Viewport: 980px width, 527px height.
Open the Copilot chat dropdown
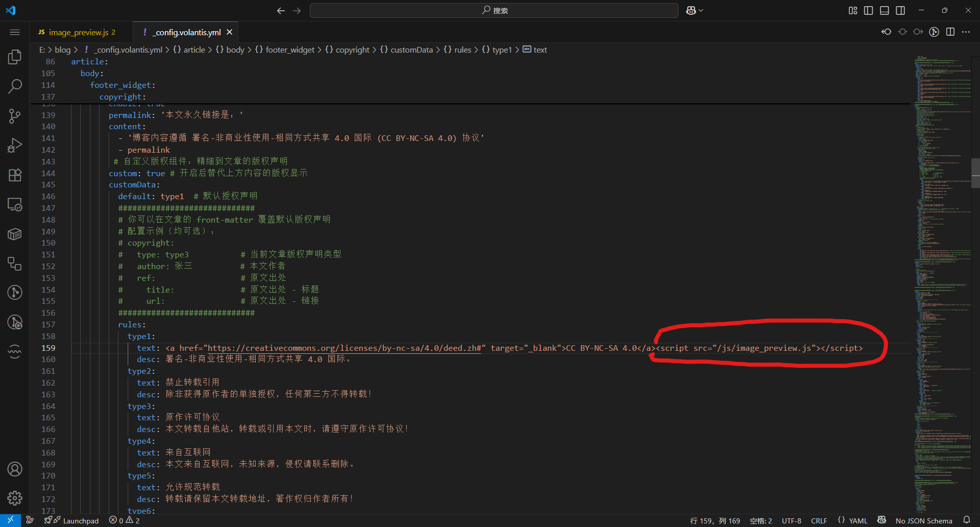point(694,10)
